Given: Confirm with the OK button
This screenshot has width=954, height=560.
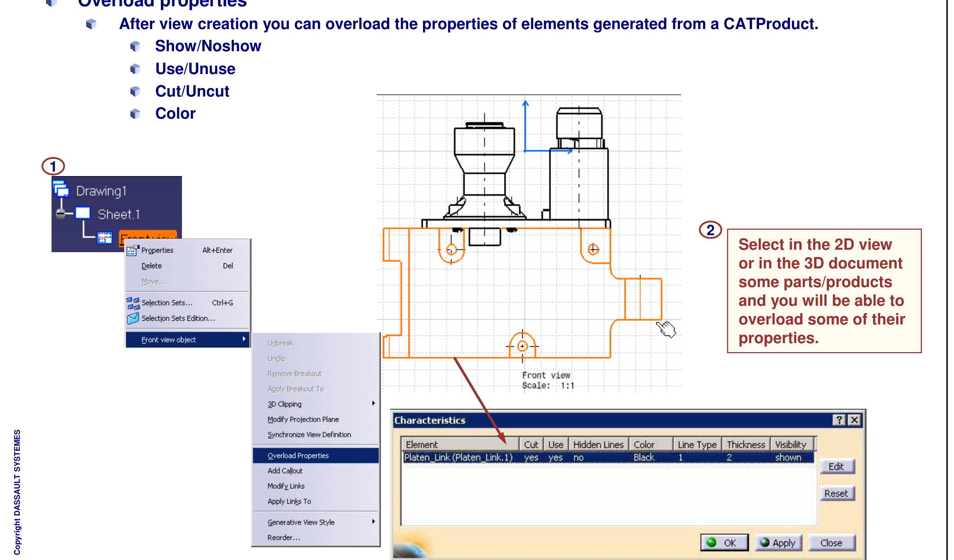Looking at the screenshot, I should pos(724,543).
